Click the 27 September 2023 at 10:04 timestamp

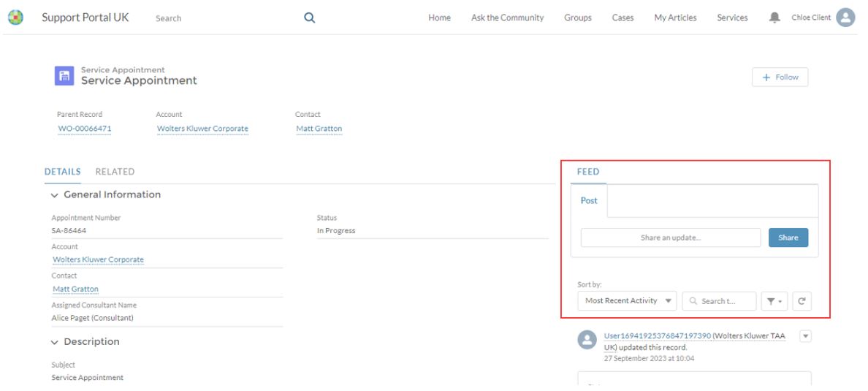(x=649, y=359)
